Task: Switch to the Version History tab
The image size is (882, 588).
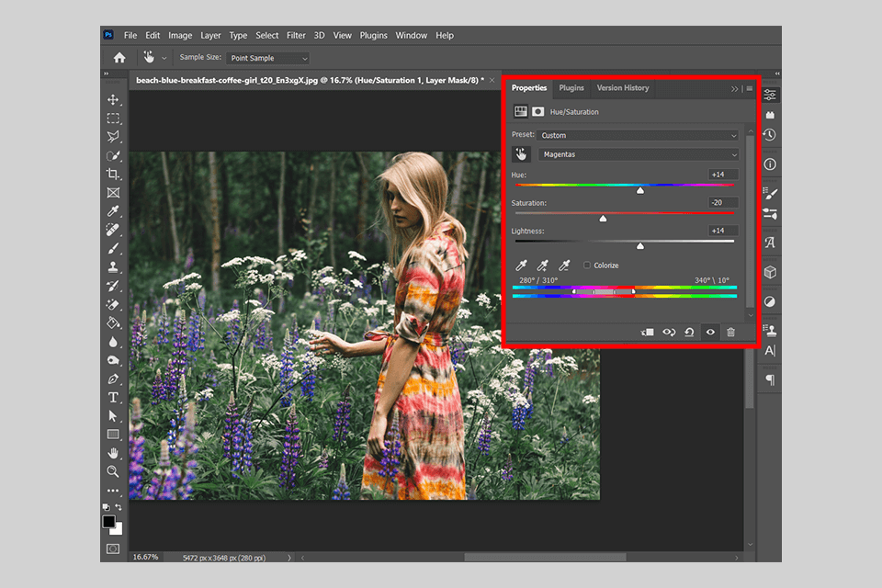Action: [x=623, y=88]
